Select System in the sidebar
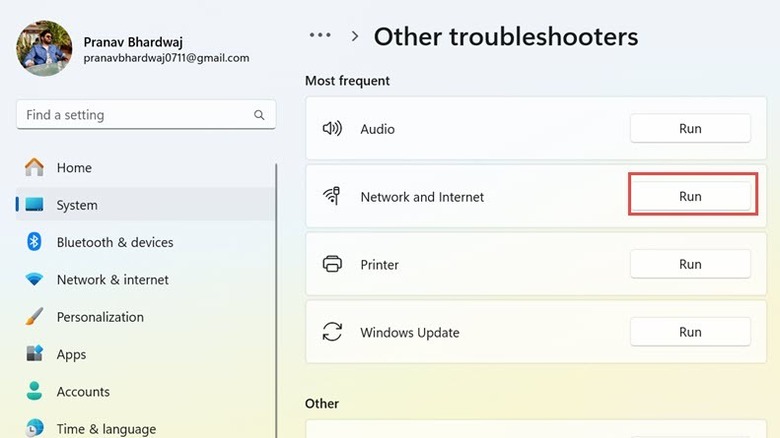780x438 pixels. pos(77,205)
